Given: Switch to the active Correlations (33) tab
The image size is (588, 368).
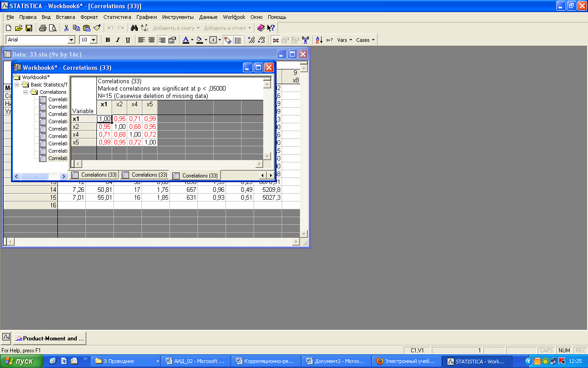Looking at the screenshot, I should point(195,175).
